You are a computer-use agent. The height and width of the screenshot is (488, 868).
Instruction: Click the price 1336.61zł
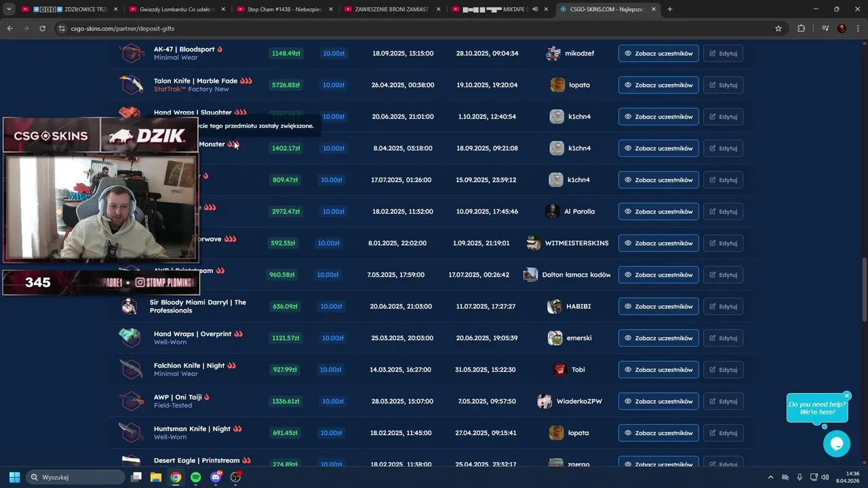(285, 401)
